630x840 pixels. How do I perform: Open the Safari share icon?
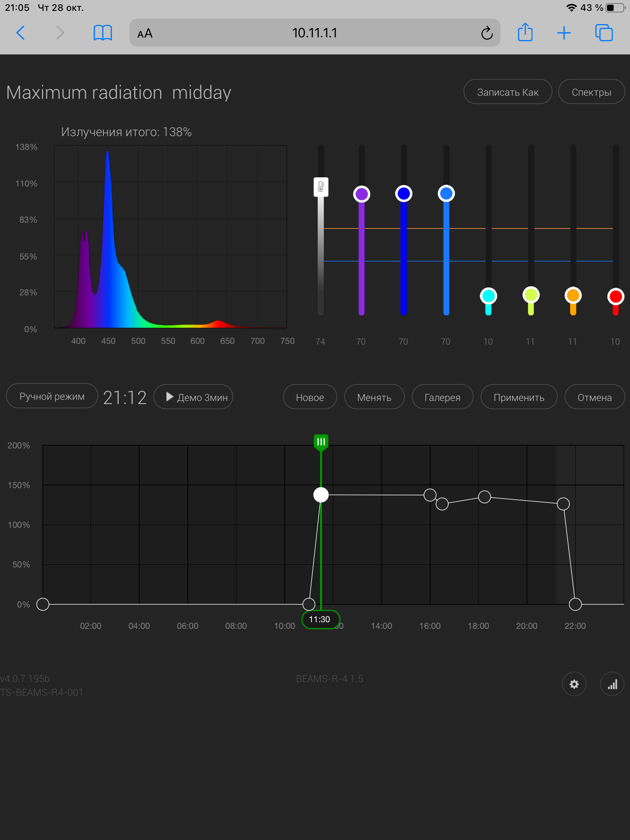coord(525,32)
